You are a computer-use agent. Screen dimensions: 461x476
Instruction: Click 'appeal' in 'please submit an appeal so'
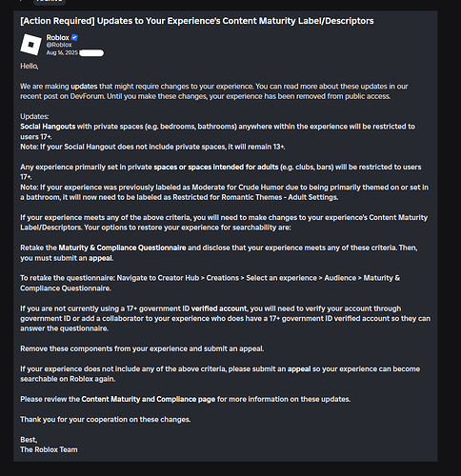click(299, 368)
